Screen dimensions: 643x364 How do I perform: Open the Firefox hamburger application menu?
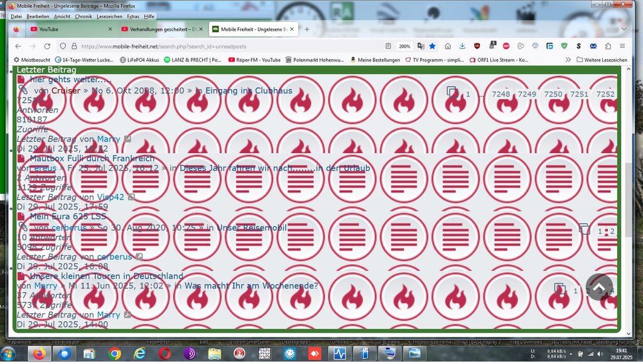pyautogui.click(x=622, y=46)
